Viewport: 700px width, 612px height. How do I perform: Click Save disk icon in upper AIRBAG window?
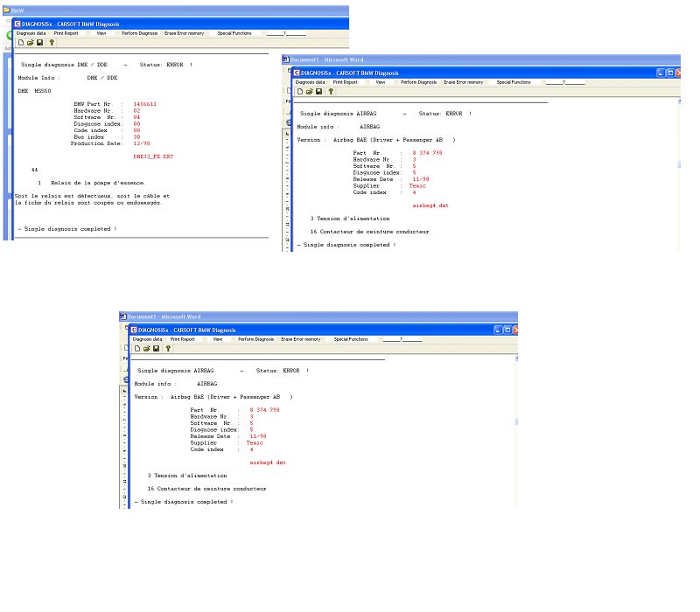coord(318,92)
